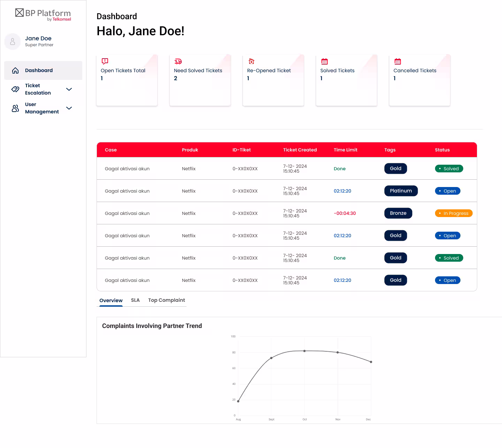
Task: Click the Need Solved Tickets delivery icon
Action: pyautogui.click(x=178, y=61)
